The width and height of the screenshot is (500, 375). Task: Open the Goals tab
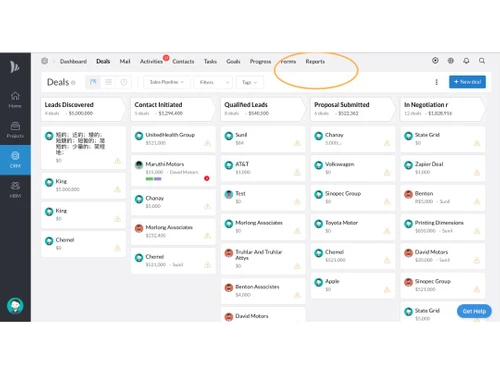(233, 61)
